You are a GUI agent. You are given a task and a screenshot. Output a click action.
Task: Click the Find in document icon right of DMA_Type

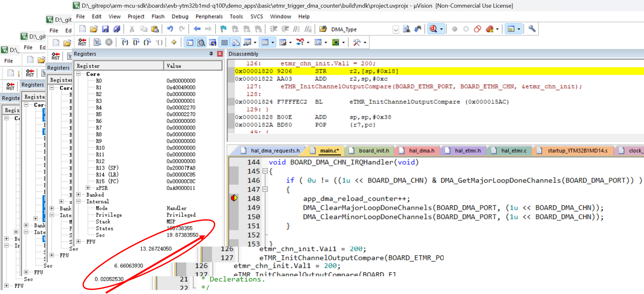[406, 29]
